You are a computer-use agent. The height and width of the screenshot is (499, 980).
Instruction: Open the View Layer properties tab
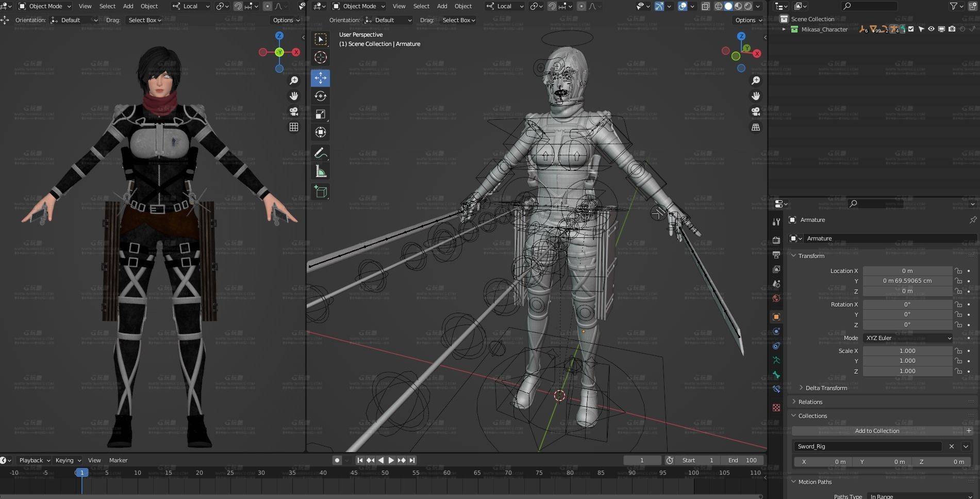[776, 269]
